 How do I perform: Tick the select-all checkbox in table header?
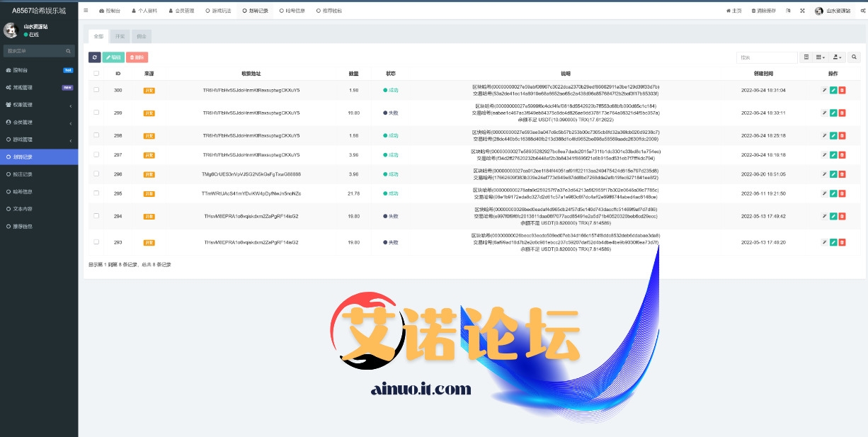pyautogui.click(x=96, y=73)
